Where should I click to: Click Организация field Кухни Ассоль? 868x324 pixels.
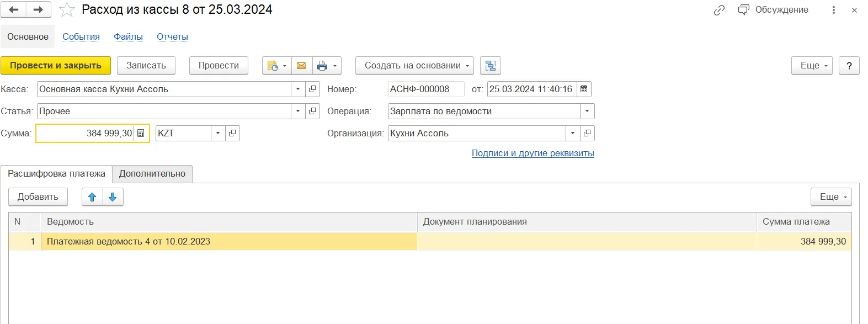click(477, 133)
